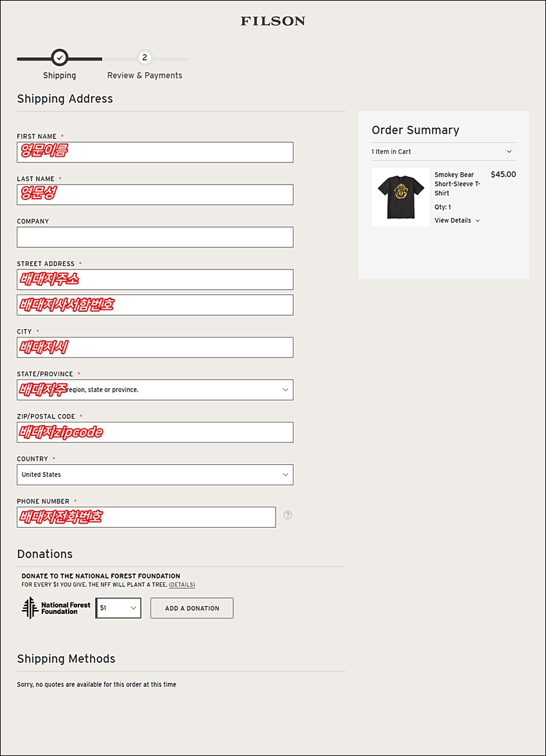Viewport: 546px width, 756px height.
Task: Open the State/Province dropdown
Action: pos(155,390)
